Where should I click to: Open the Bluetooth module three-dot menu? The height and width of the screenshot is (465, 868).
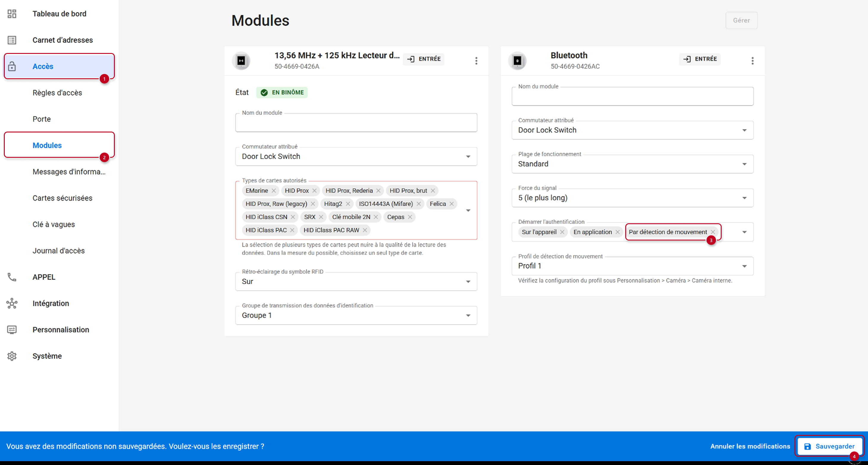click(752, 61)
